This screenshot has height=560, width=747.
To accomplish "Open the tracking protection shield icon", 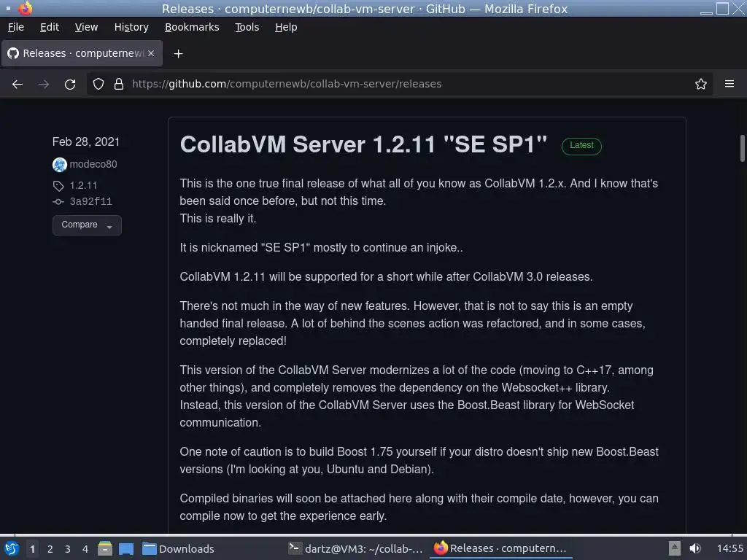I will click(x=98, y=85).
